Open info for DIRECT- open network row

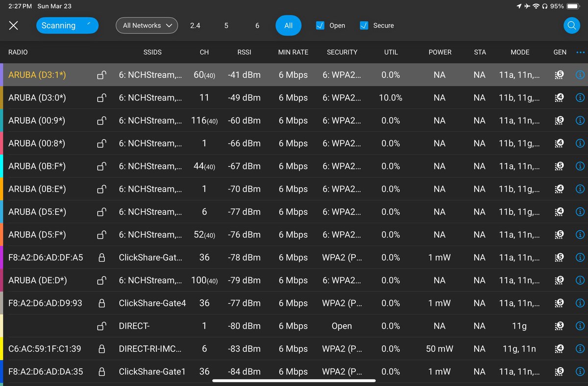click(x=580, y=326)
